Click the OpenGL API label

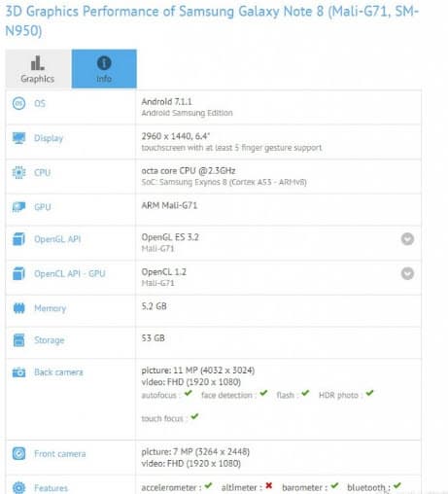tap(57, 239)
